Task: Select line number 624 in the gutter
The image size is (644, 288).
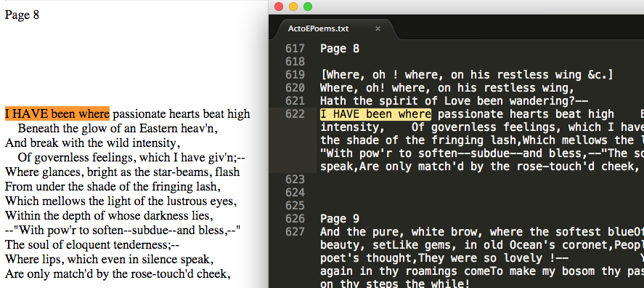Action: pyautogui.click(x=295, y=193)
